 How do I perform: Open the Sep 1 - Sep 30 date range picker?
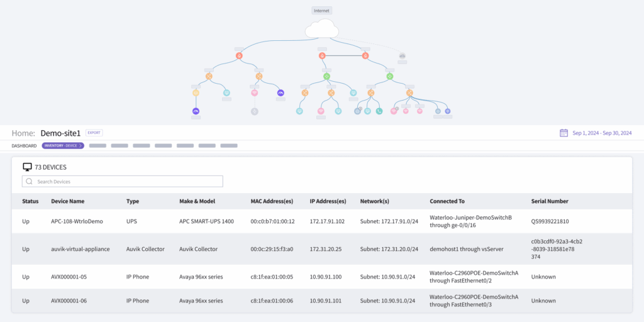click(x=602, y=133)
